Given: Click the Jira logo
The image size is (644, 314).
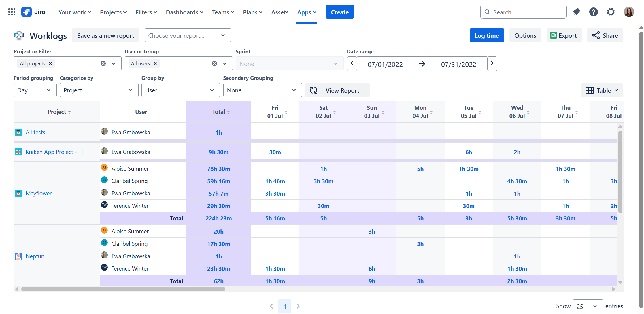Looking at the screenshot, I should 33,12.
